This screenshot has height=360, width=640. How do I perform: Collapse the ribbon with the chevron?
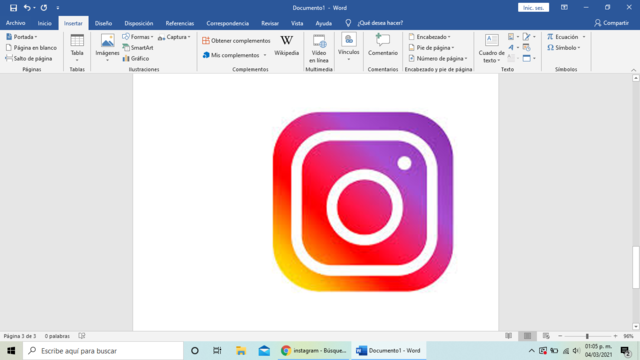(x=633, y=70)
